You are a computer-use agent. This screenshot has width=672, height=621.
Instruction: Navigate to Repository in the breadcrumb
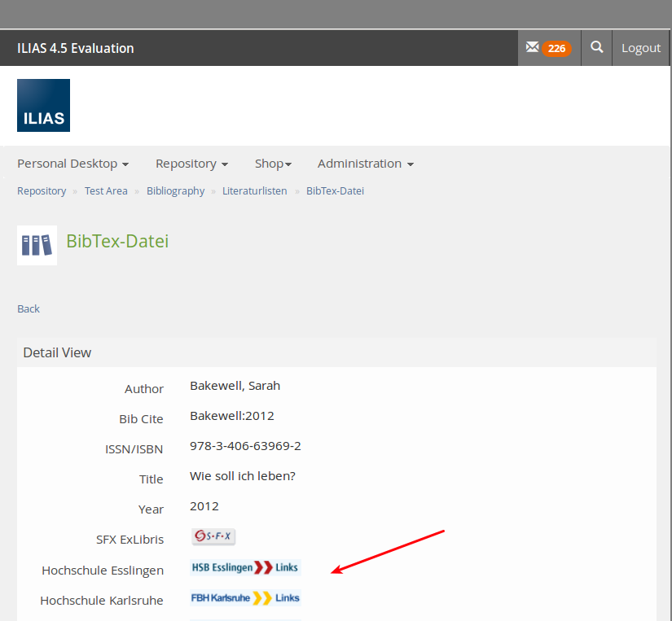[42, 191]
